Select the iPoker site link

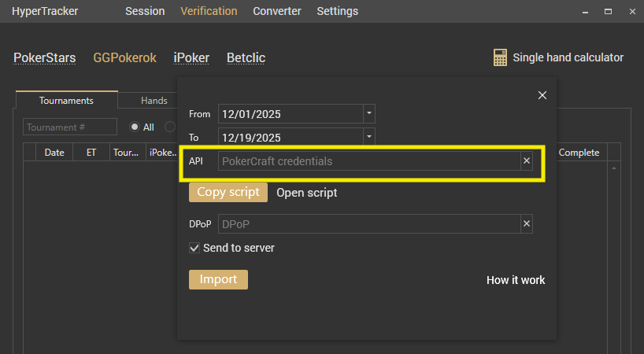(191, 57)
